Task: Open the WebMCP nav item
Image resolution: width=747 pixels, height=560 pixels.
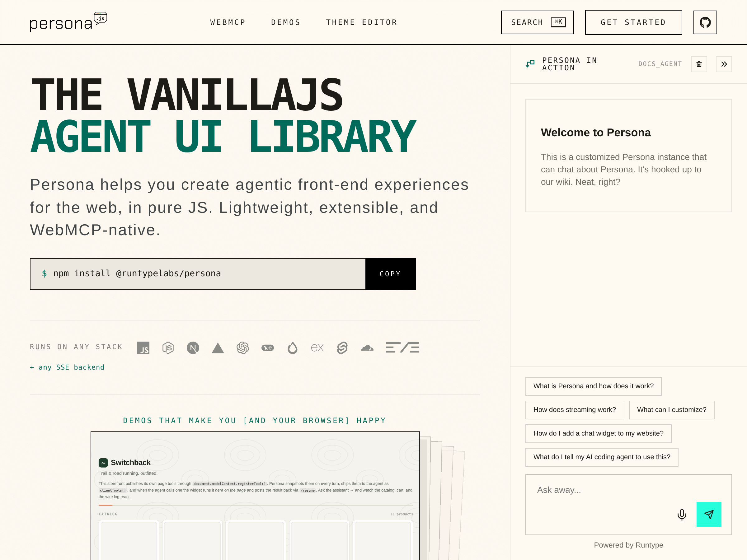Action: click(228, 22)
